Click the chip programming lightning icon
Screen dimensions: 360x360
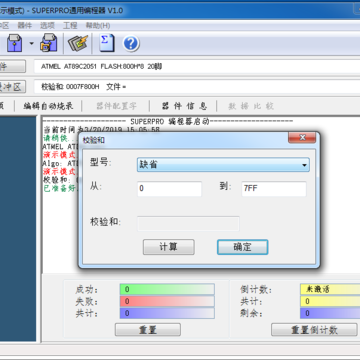[x=78, y=43]
